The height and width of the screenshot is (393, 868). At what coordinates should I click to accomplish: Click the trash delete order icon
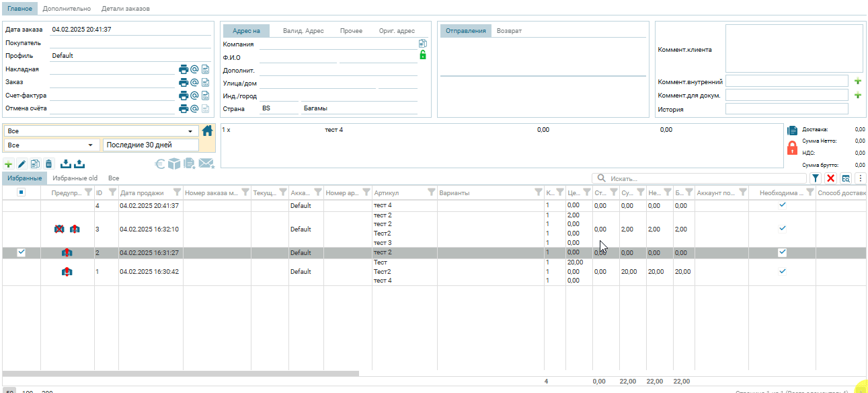pos(48,164)
